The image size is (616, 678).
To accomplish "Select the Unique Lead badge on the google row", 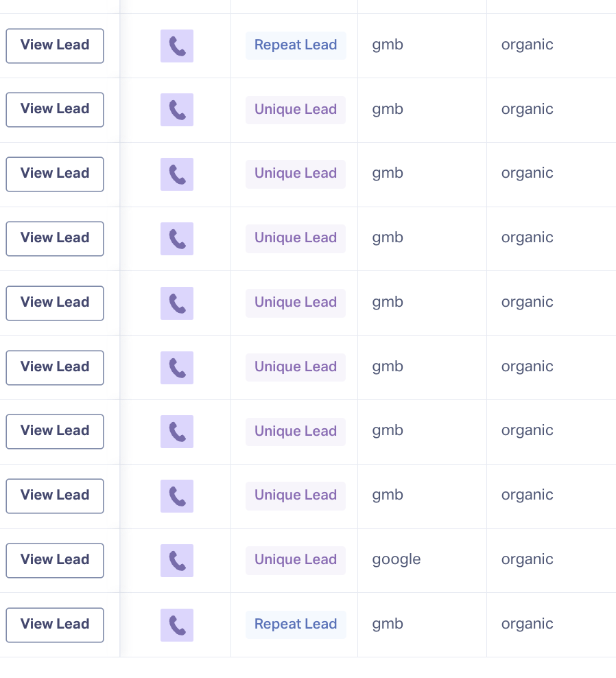I will 296,560.
